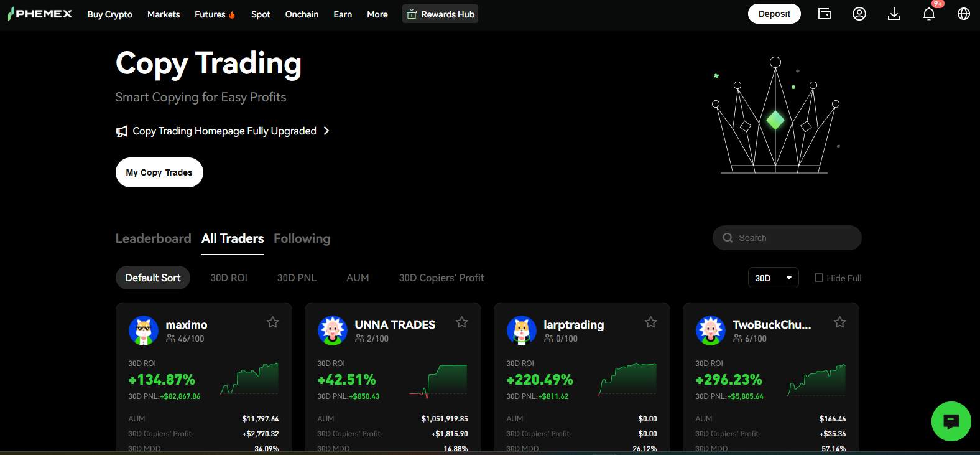Open the Markets menu
Image resolution: width=980 pixels, height=455 pixels.
pyautogui.click(x=164, y=14)
